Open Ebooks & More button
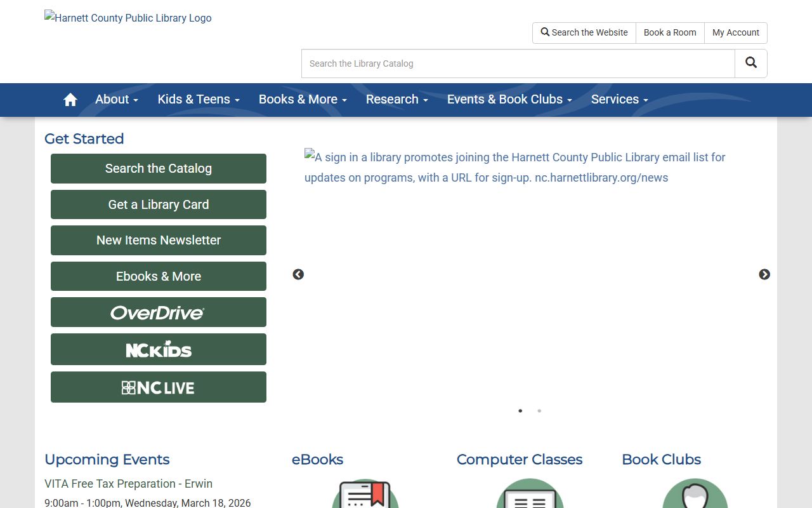Screen dimensions: 812x508 159,276
